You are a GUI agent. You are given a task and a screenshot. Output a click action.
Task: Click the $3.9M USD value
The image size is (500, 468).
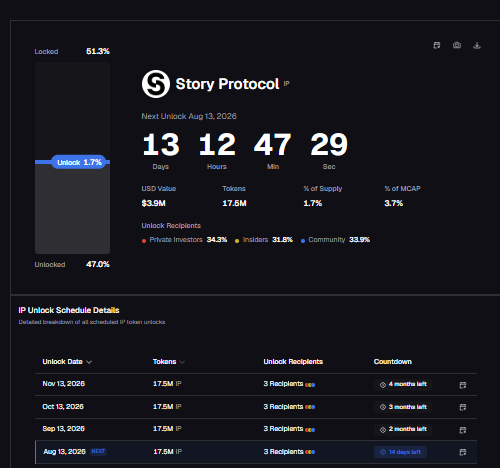(153, 203)
